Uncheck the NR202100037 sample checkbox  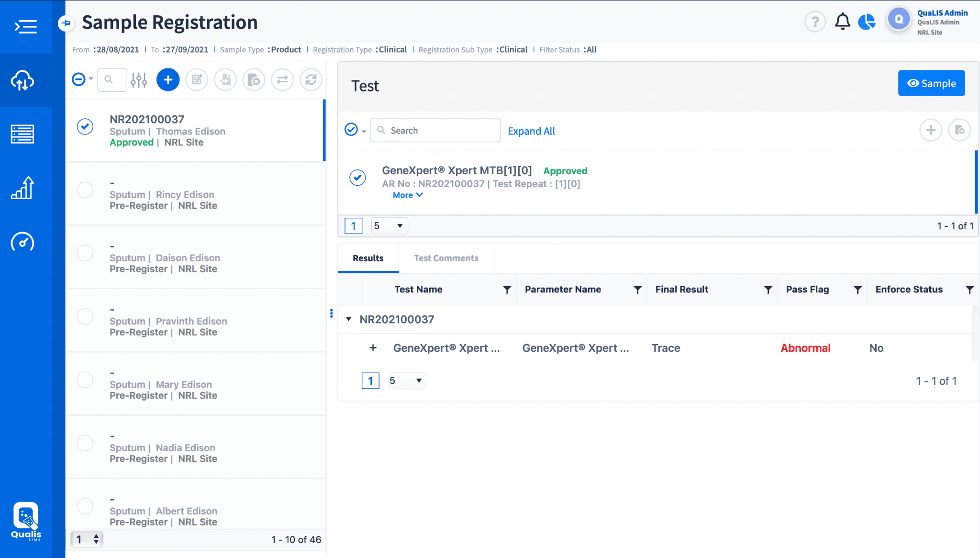point(85,127)
